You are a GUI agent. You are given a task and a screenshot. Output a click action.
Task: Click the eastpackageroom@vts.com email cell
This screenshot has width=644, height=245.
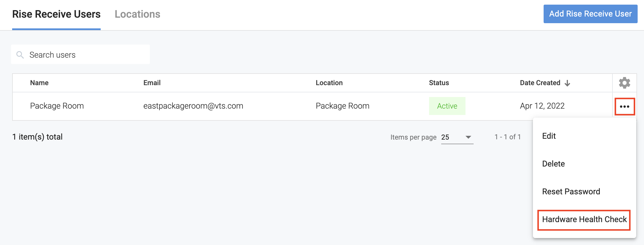pyautogui.click(x=193, y=106)
